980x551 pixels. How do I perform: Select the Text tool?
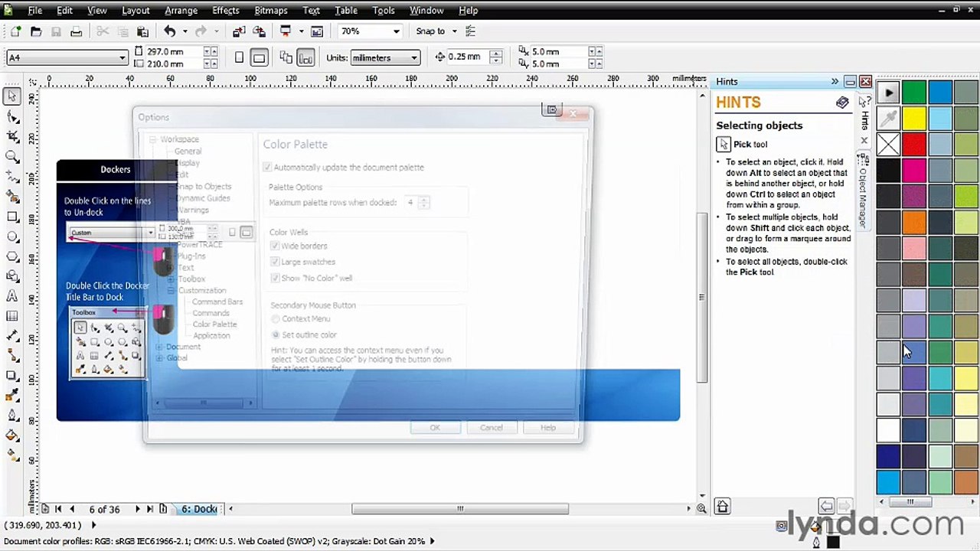(x=12, y=296)
